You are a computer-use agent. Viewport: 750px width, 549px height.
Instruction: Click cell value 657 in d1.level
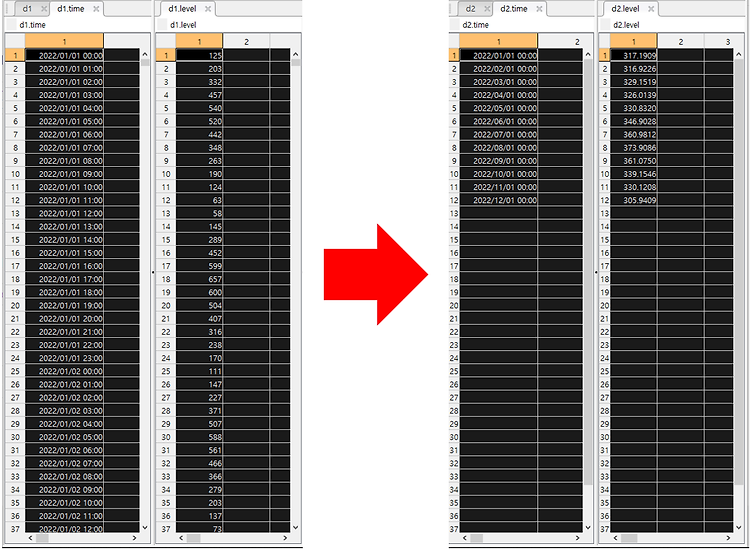199,279
